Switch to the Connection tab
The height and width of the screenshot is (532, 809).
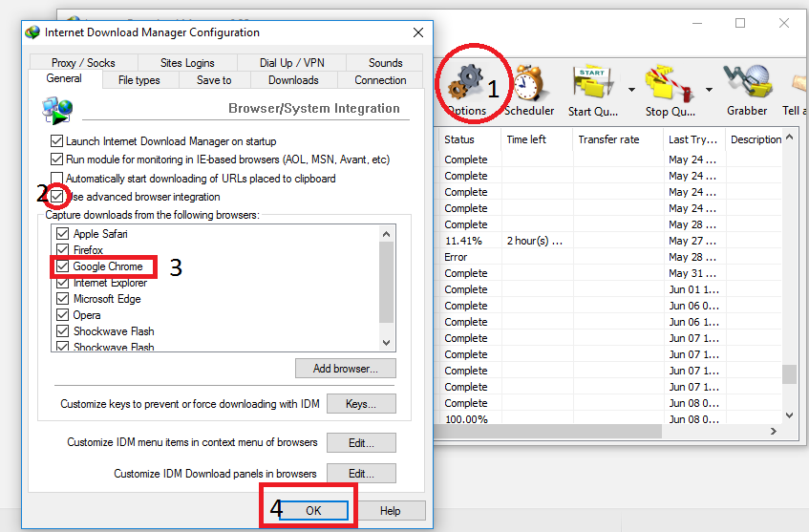(x=380, y=80)
